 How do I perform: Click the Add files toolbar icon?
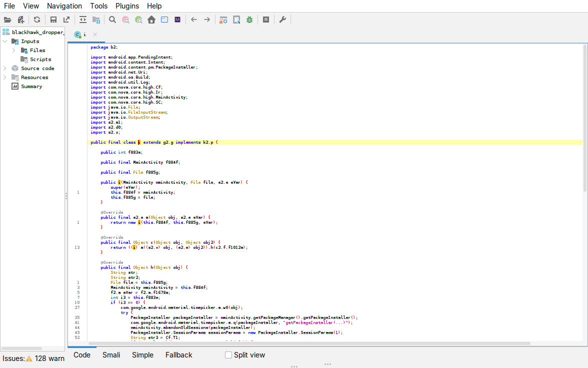click(x=21, y=20)
